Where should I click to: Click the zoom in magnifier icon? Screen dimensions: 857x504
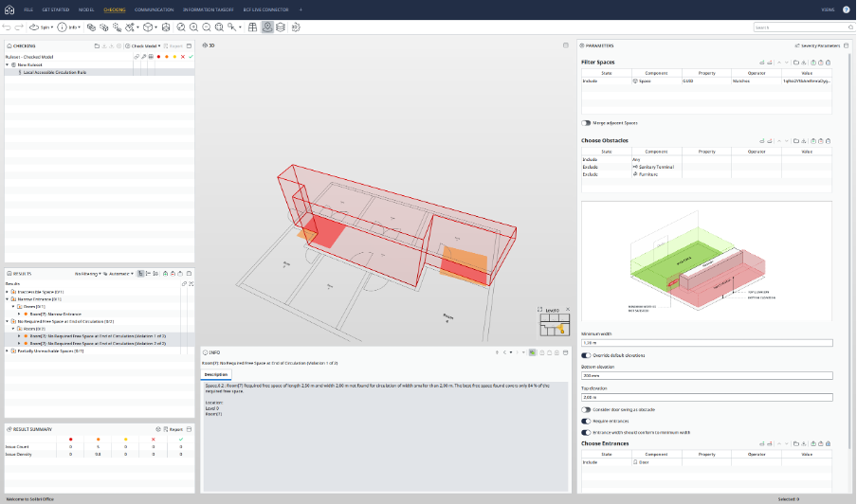(192, 27)
